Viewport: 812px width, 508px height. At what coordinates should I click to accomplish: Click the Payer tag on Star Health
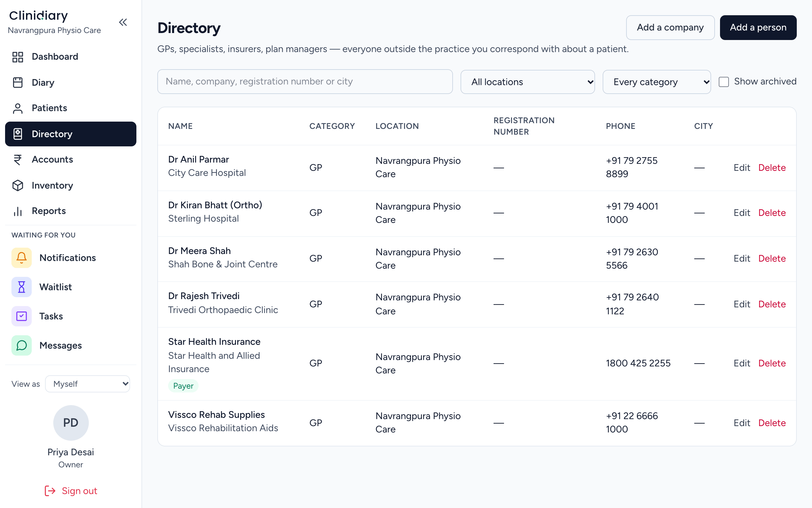point(183,386)
